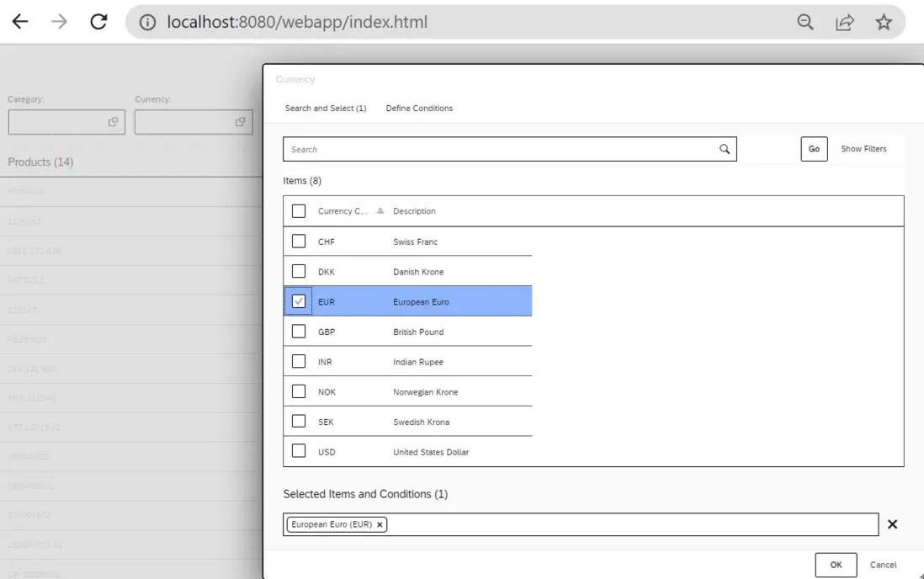
Task: Click the site information icon
Action: click(146, 23)
